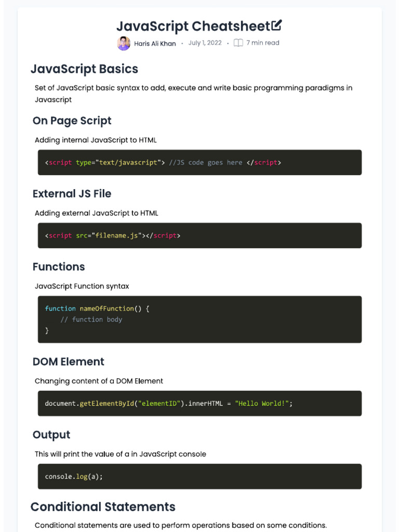Click the nameOfFunction code block
The height and width of the screenshot is (532, 399).
tap(199, 320)
